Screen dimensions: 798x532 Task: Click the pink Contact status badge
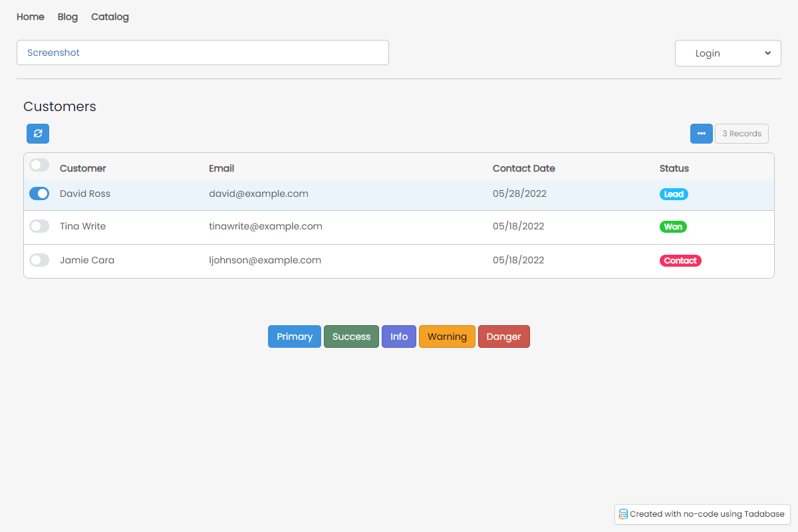[680, 261]
